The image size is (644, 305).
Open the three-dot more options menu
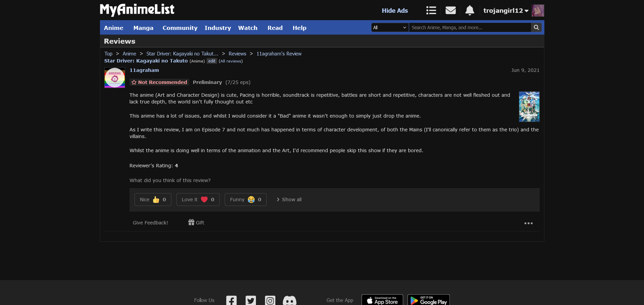coord(529,223)
